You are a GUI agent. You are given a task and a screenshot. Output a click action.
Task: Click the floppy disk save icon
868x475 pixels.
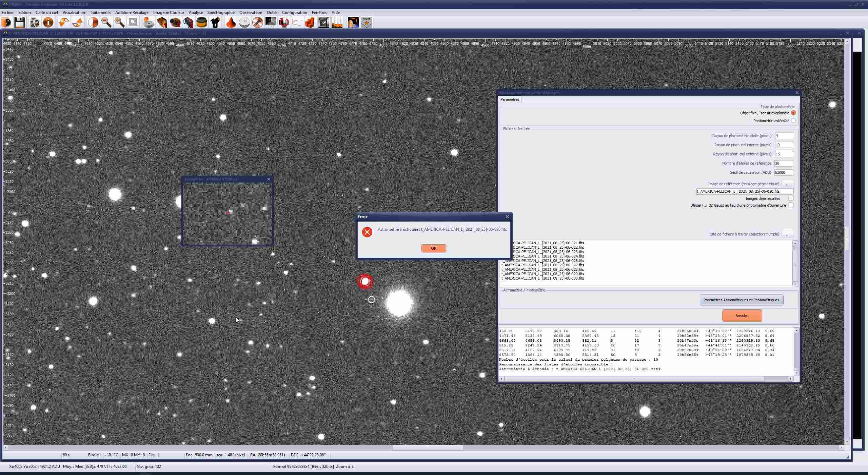pos(20,23)
